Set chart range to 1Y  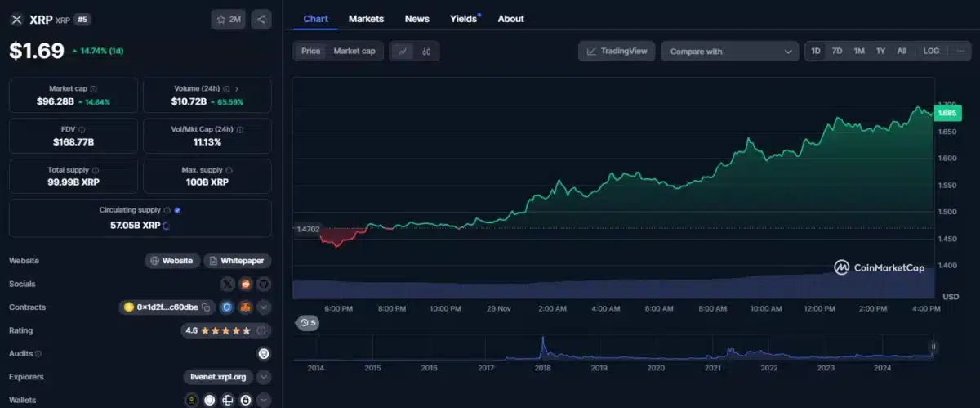(880, 51)
